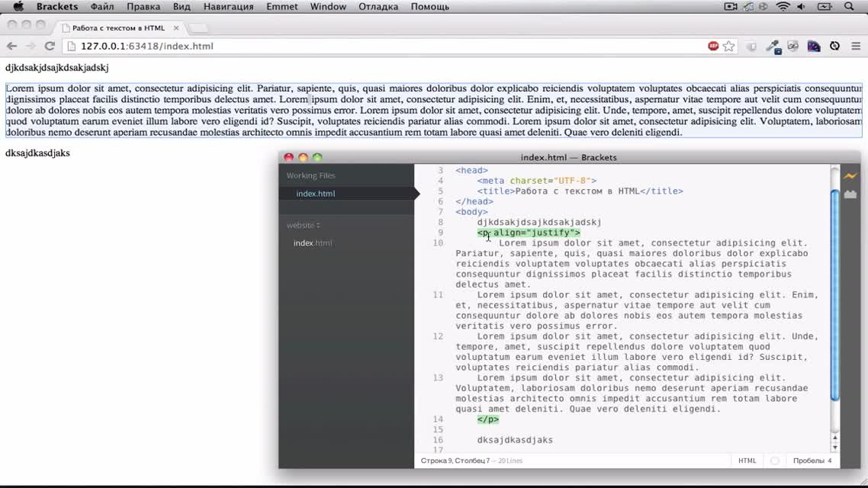Click the closing </p> tag on line 14
Screen dimensions: 868x488
pos(487,419)
